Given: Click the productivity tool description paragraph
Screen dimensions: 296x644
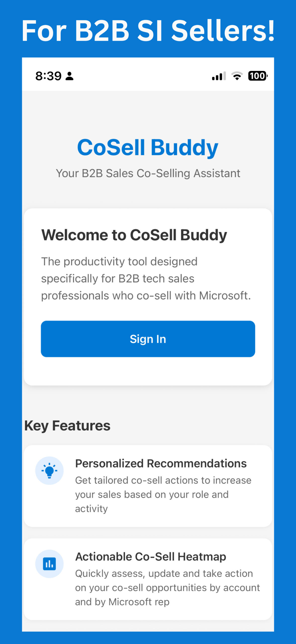Looking at the screenshot, I should pyautogui.click(x=146, y=278).
